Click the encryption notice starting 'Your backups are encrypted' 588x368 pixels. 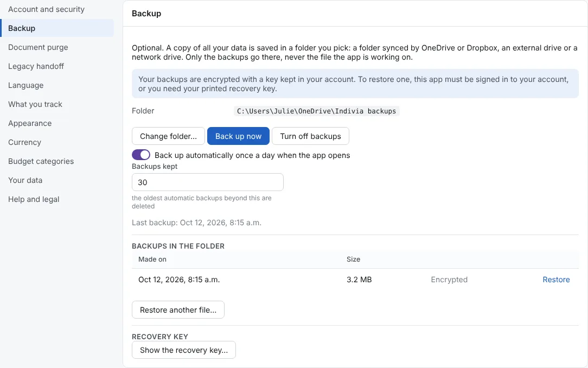coord(355,84)
